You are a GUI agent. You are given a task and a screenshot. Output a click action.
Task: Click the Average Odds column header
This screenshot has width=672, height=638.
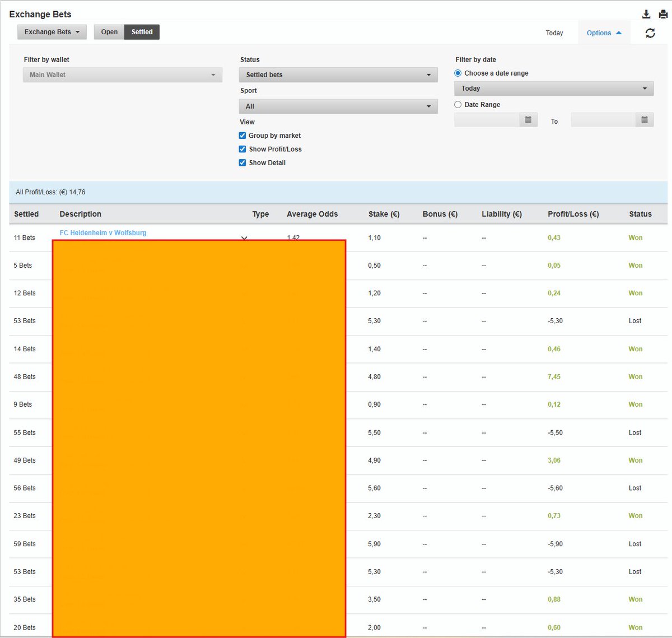coord(312,214)
